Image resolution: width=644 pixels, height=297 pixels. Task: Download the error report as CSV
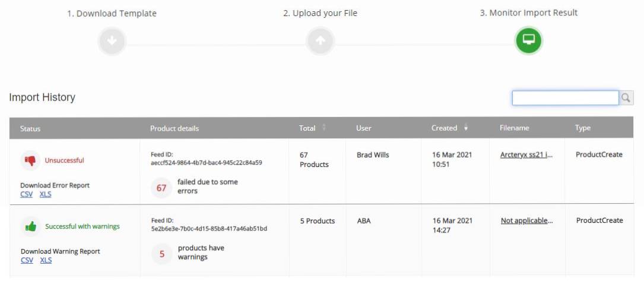(x=27, y=194)
